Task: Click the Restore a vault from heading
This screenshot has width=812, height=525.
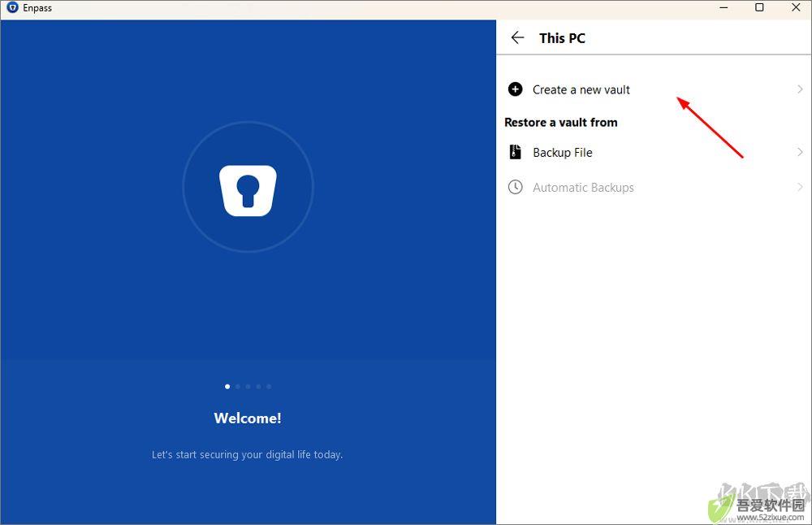Action: [561, 122]
